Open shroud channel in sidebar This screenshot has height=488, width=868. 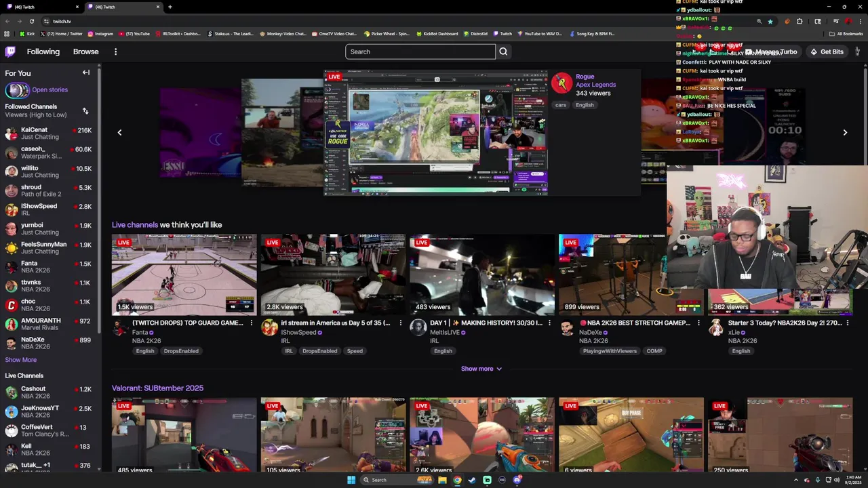(x=49, y=190)
